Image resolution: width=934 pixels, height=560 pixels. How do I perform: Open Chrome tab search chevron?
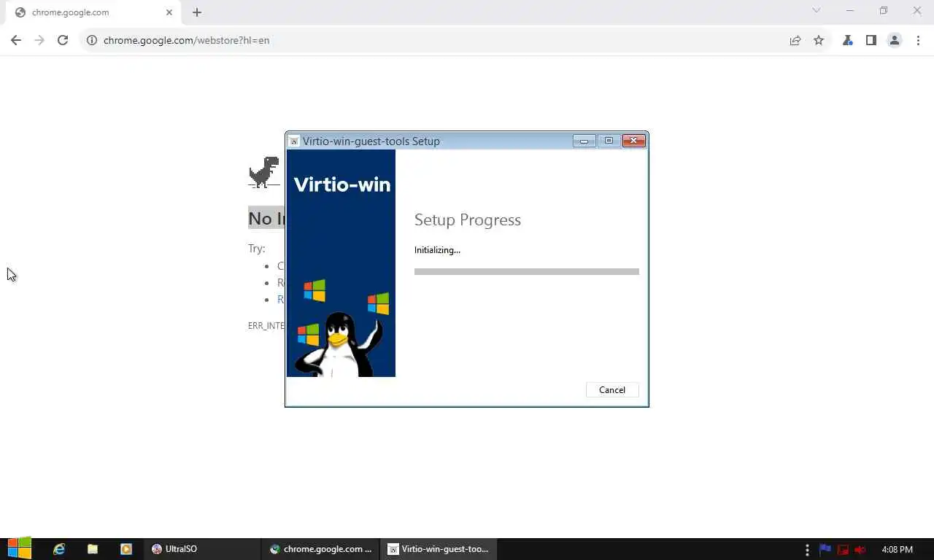click(x=817, y=10)
